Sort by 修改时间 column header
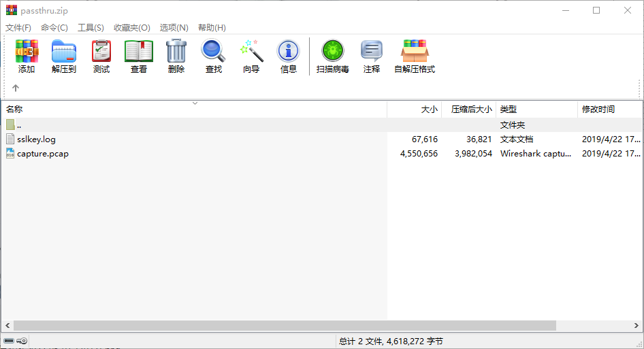The image size is (644, 349). (610, 110)
